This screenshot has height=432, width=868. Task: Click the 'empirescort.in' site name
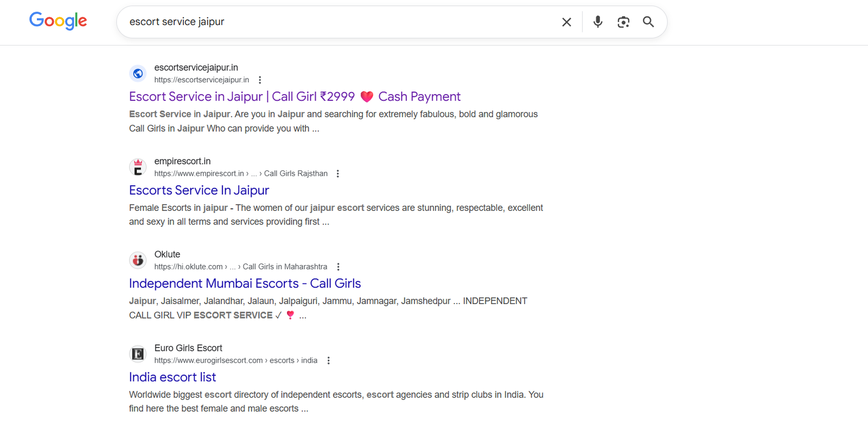[182, 162]
